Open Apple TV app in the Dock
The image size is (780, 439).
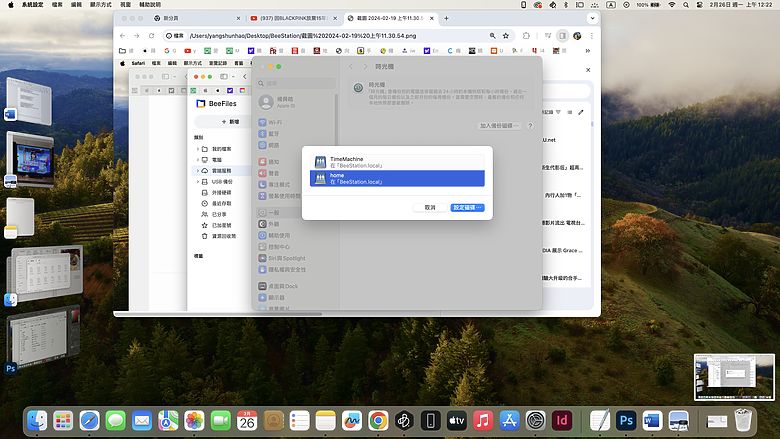(x=457, y=421)
